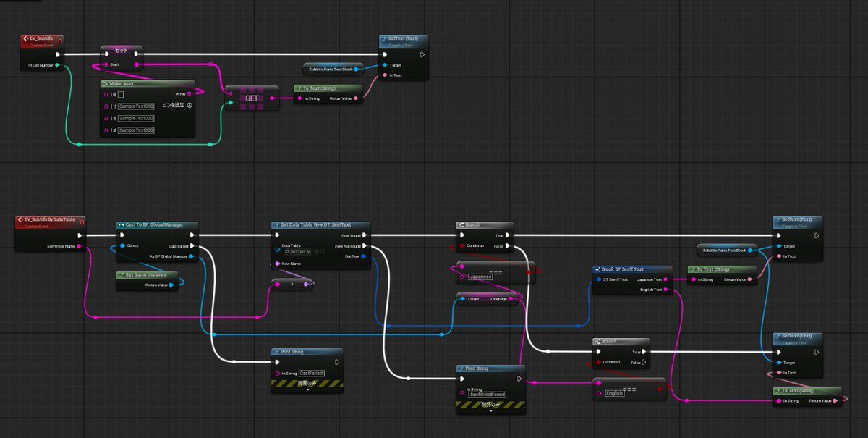Expand the CastFailed Print String advanced options
Screen dimensions: 868x438
(307, 389)
